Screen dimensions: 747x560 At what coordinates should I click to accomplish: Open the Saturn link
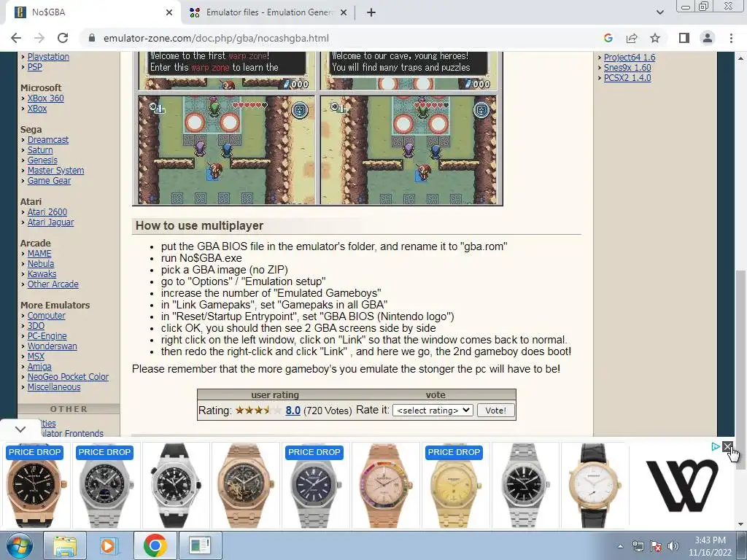pyautogui.click(x=40, y=150)
